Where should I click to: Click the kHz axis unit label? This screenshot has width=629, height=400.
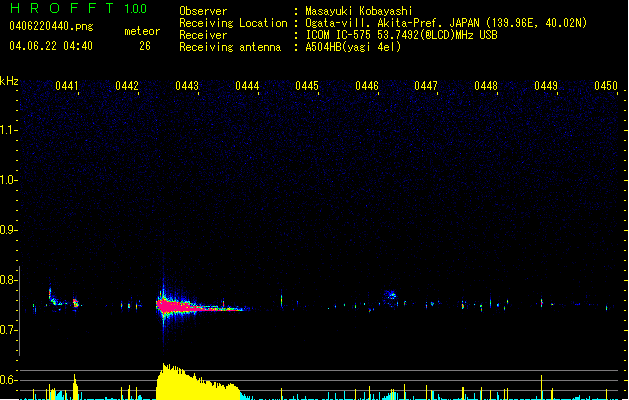[x=9, y=81]
